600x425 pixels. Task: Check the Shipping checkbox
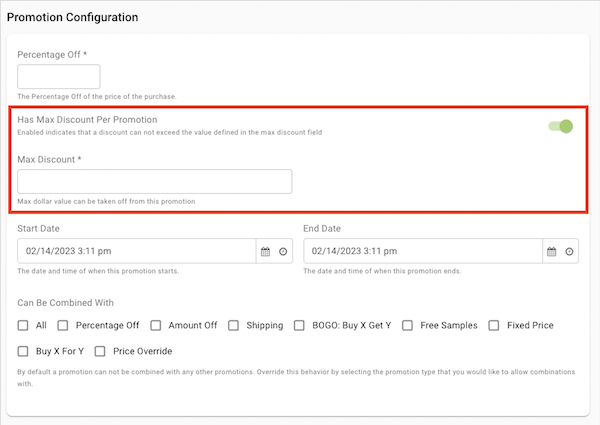click(x=233, y=326)
